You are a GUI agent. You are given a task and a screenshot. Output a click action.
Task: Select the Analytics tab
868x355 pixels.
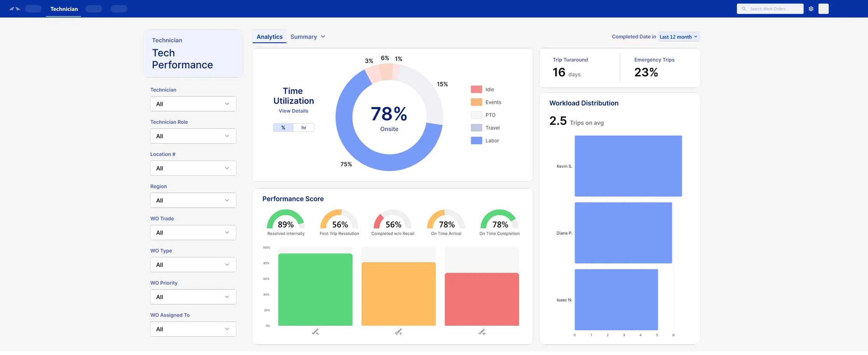(x=269, y=37)
